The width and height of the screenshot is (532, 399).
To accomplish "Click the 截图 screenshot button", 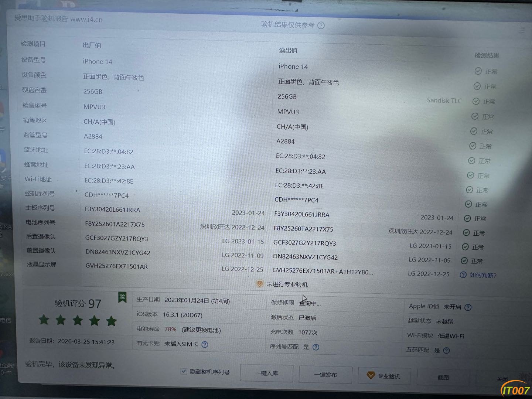I will [443, 377].
